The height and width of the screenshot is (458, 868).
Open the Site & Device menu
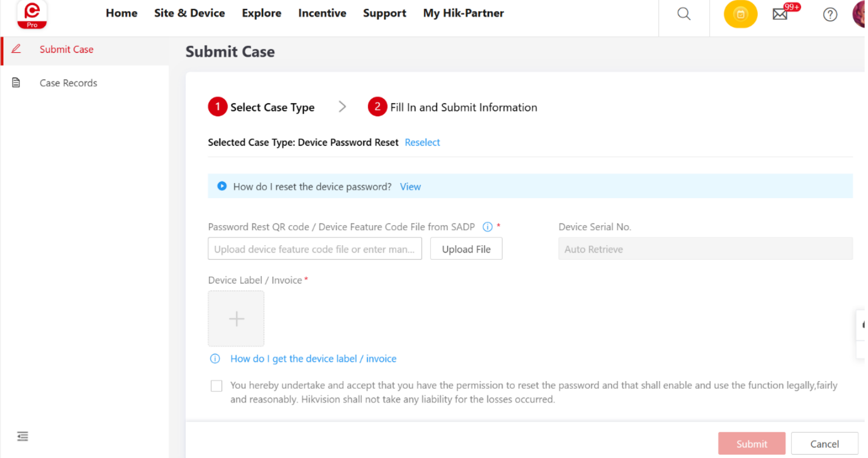pyautogui.click(x=189, y=13)
